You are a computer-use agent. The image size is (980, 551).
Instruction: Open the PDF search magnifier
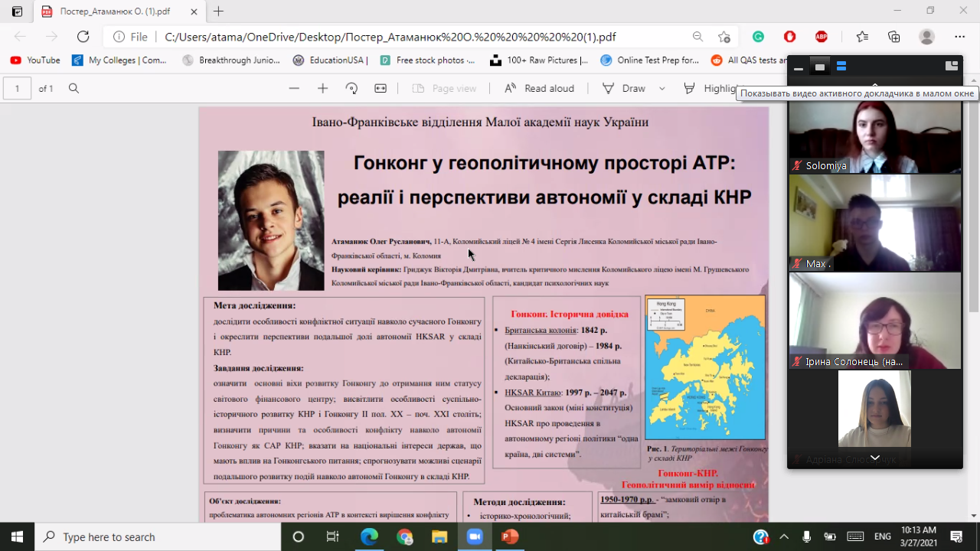click(74, 88)
